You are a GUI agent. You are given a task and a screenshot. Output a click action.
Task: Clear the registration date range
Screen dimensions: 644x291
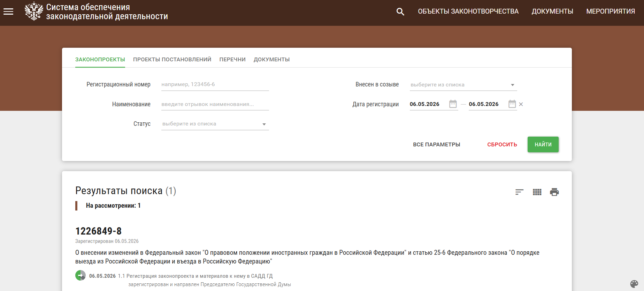(521, 104)
